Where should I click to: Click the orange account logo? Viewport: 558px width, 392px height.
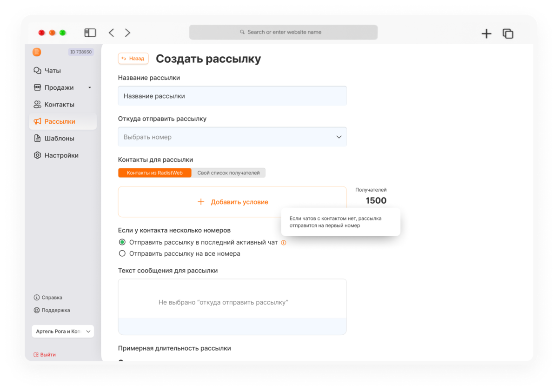[x=37, y=52]
